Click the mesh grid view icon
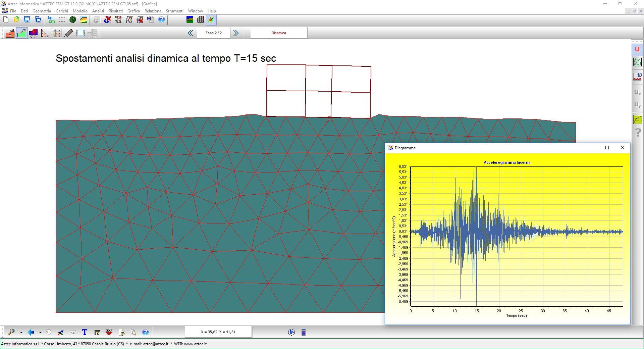The height and width of the screenshot is (349, 644). click(200, 20)
